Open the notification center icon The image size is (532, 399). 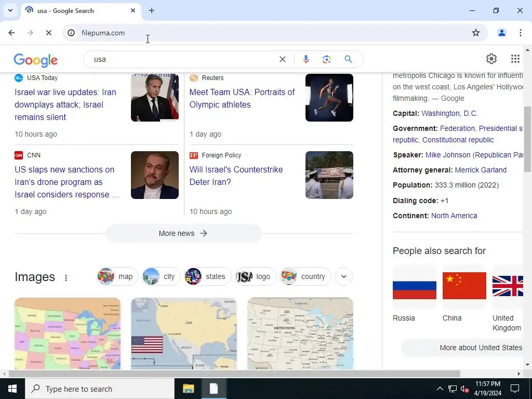point(515,389)
